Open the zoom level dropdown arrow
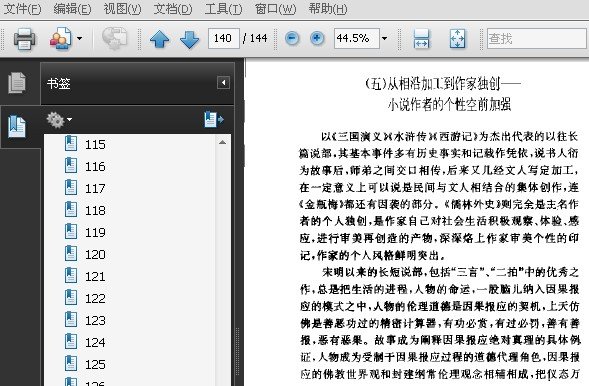The height and width of the screenshot is (386, 589). pos(384,38)
